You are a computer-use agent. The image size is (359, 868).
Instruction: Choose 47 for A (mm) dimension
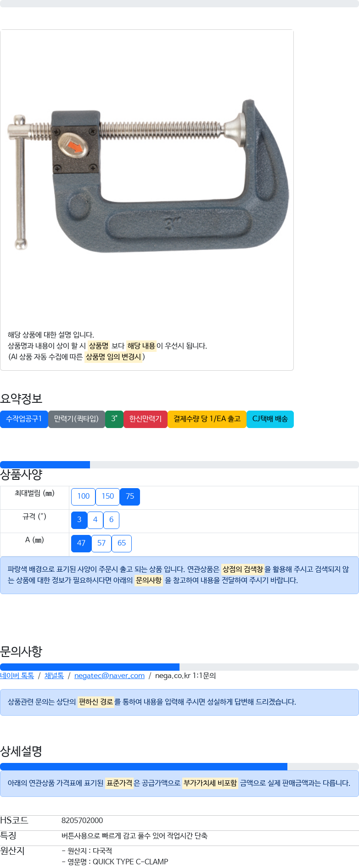point(81,543)
